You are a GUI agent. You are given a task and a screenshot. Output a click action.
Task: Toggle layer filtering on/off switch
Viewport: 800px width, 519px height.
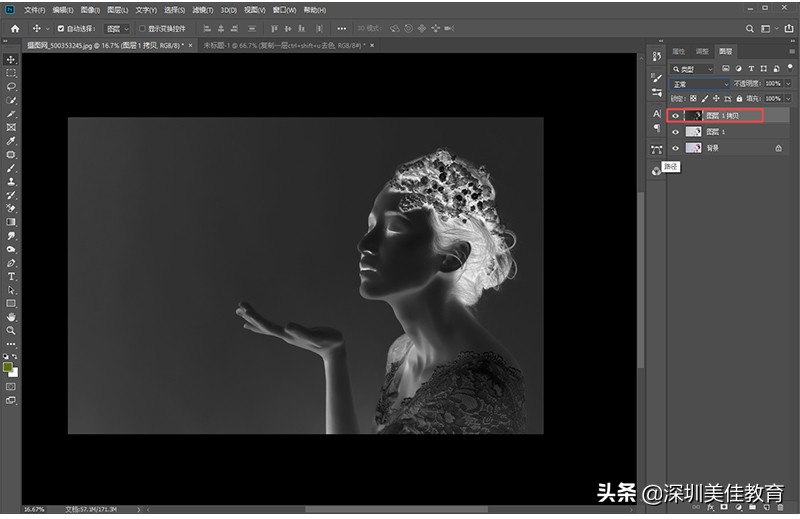[x=790, y=67]
